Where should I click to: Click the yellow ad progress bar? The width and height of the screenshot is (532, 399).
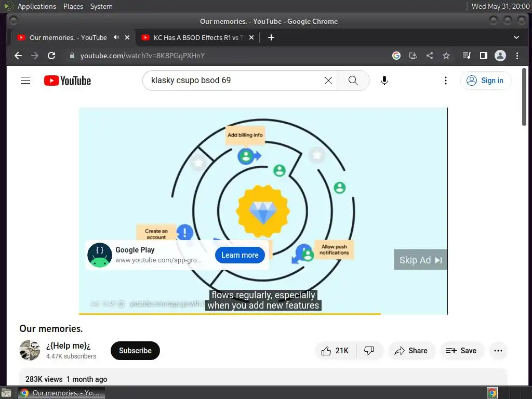(x=230, y=314)
